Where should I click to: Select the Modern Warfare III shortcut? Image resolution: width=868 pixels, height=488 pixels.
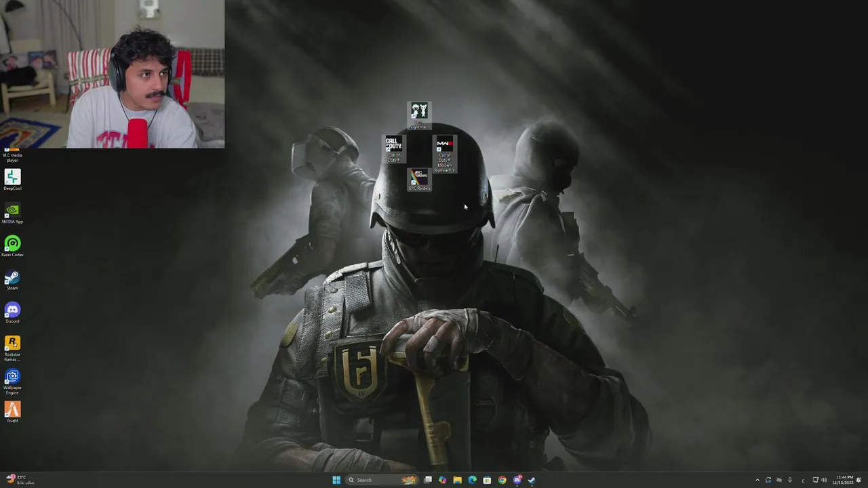point(444,155)
